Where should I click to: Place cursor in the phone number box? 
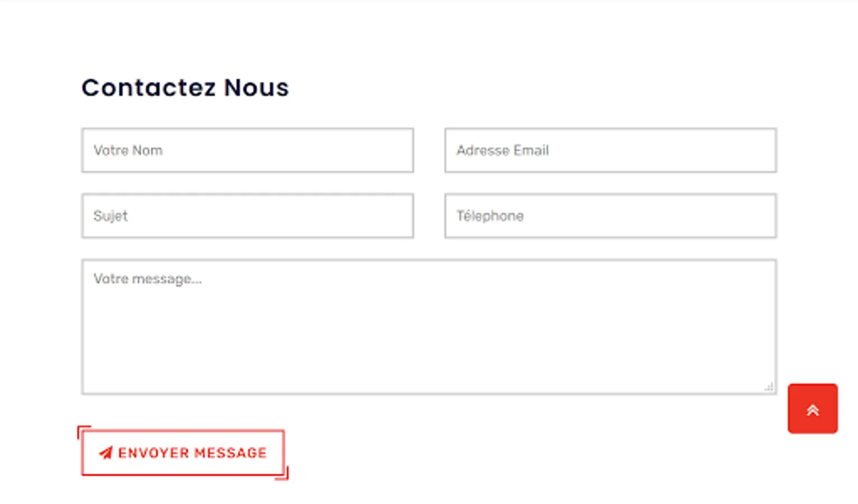pos(644,216)
